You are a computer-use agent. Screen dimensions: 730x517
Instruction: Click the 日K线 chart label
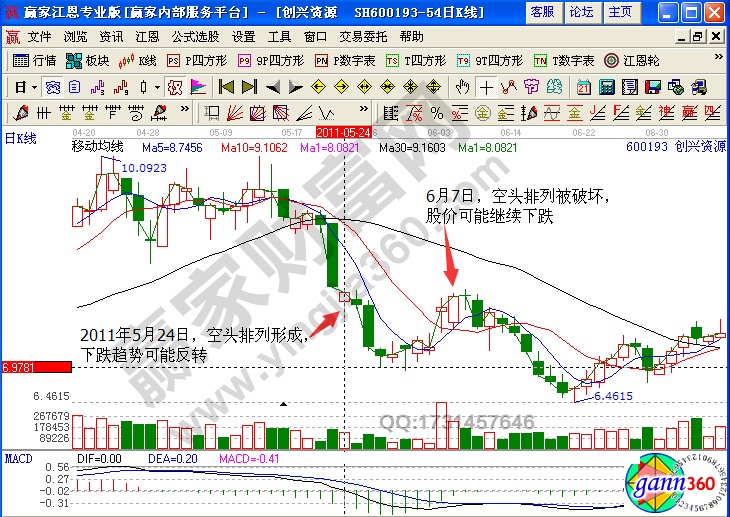point(20,138)
